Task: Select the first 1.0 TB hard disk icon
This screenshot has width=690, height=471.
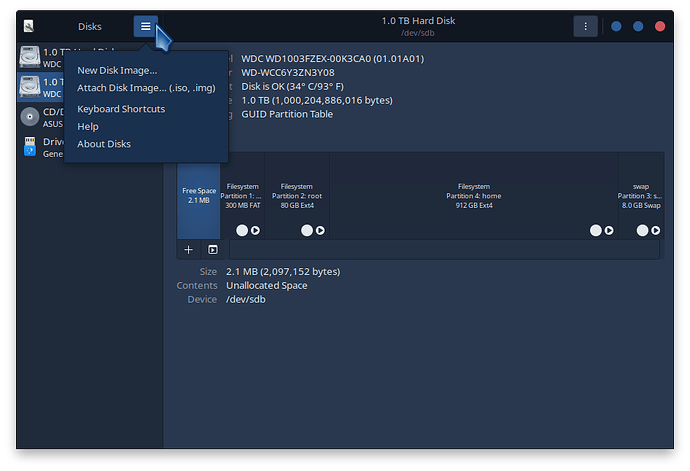Action: click(30, 57)
